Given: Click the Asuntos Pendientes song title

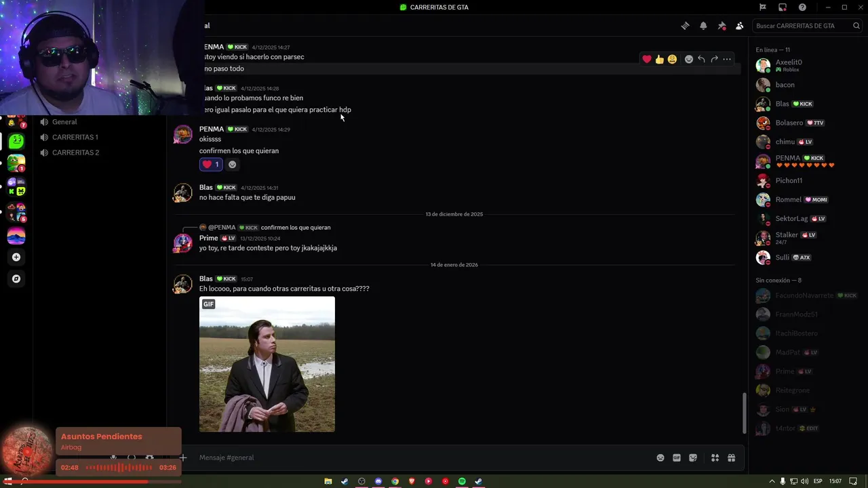Looking at the screenshot, I should point(102,436).
